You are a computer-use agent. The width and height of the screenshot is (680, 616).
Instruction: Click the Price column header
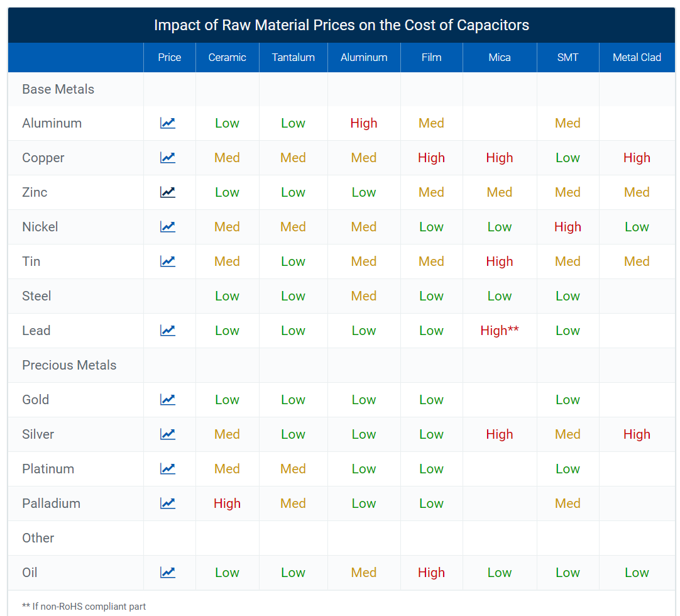[x=169, y=57]
